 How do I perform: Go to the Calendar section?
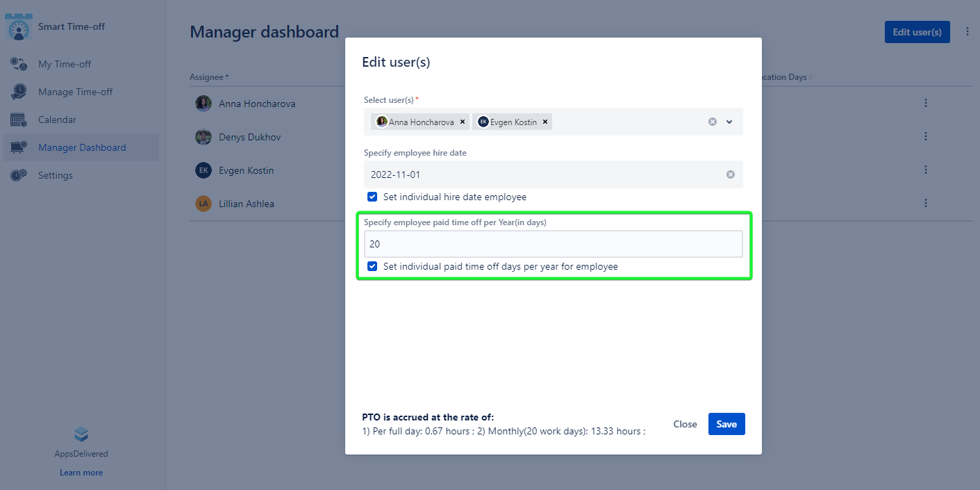tap(57, 120)
